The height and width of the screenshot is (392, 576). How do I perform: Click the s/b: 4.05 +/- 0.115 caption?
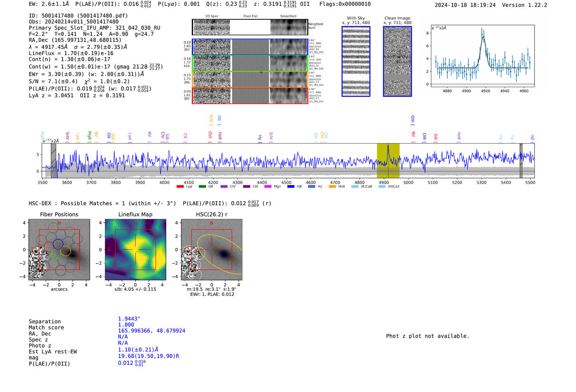pyautogui.click(x=135, y=289)
